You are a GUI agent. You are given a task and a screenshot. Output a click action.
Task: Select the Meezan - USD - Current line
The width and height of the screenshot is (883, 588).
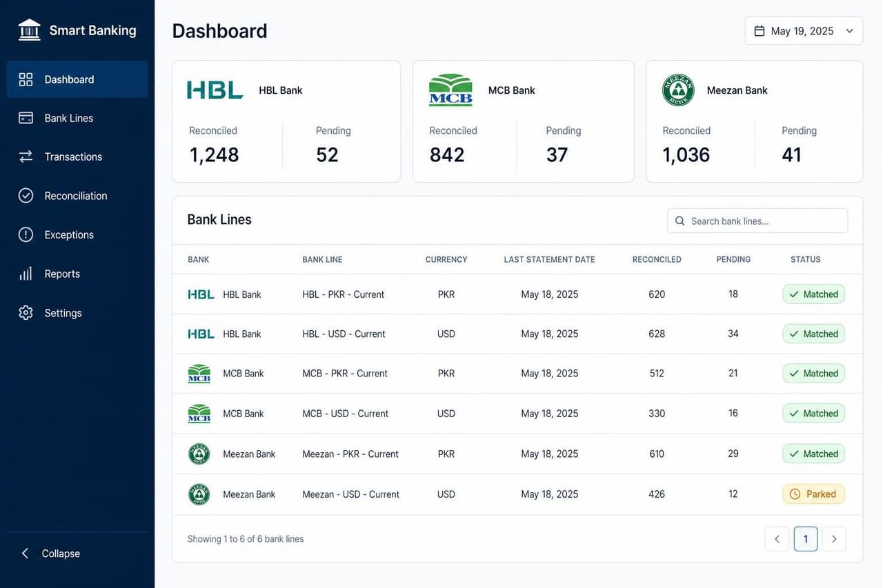click(517, 494)
